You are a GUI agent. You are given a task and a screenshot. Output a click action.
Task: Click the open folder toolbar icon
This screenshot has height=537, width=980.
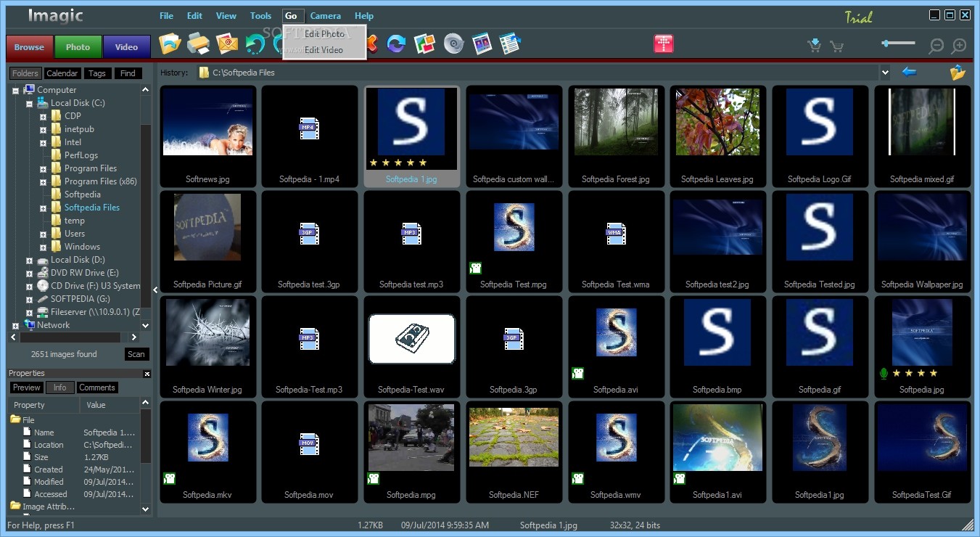point(170,44)
